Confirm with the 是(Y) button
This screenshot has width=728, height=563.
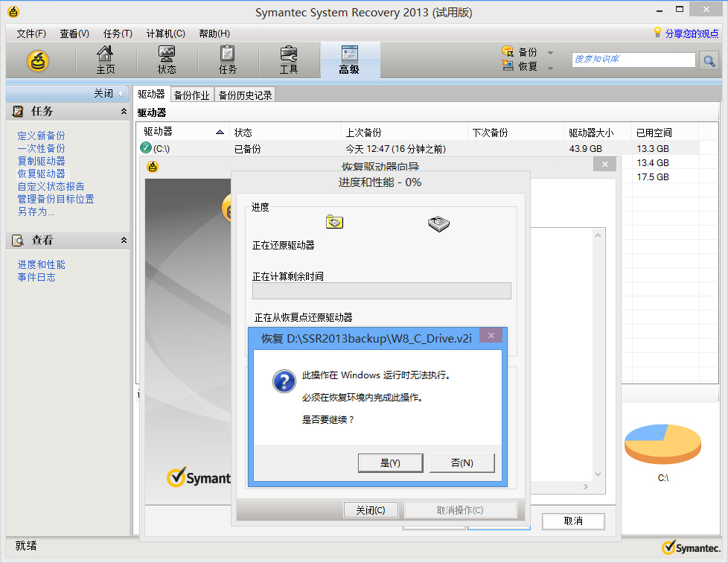391,462
